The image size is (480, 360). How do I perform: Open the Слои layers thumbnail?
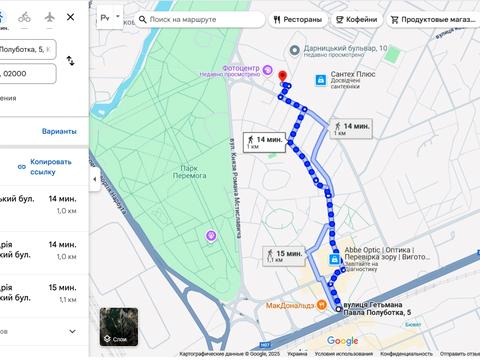(119, 327)
